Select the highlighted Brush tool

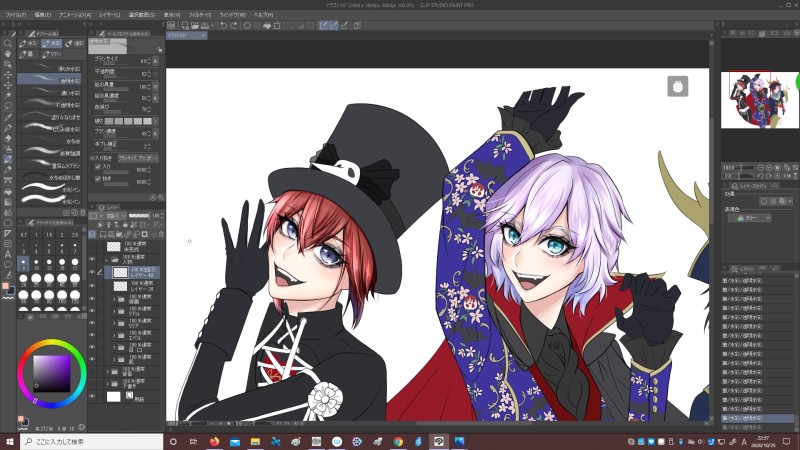coord(8,159)
